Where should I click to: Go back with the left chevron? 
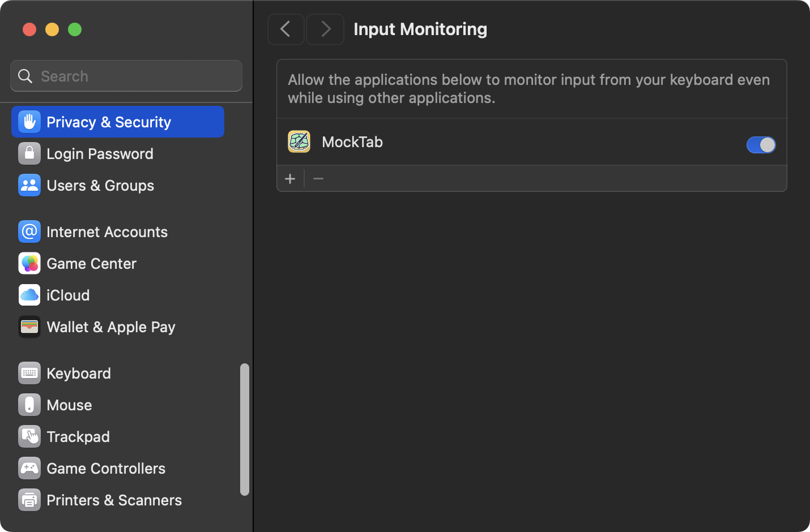point(285,29)
